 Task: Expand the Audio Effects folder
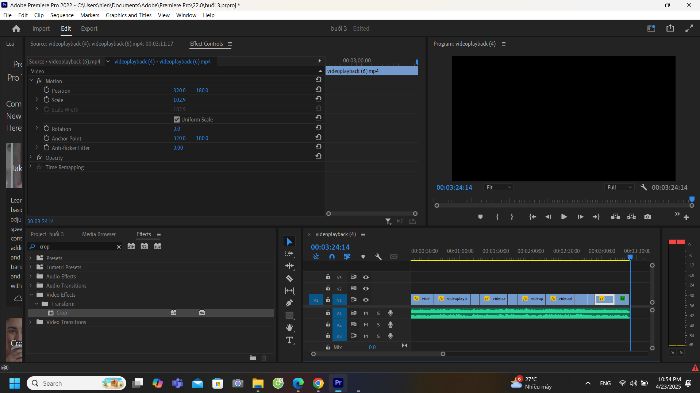pyautogui.click(x=31, y=276)
